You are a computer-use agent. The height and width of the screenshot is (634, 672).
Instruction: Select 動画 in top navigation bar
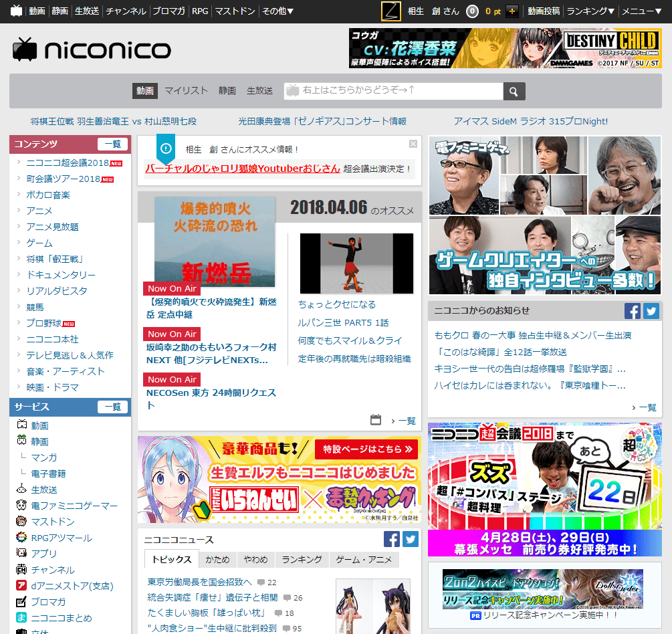tap(37, 11)
